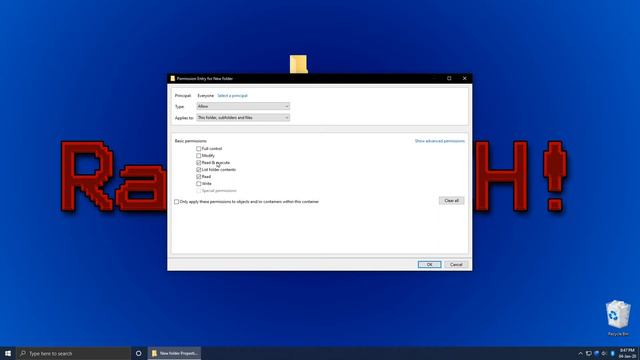Screen dimensions: 640x360
Task: Click the blue shield icon in system tray
Action: [x=596, y=353]
